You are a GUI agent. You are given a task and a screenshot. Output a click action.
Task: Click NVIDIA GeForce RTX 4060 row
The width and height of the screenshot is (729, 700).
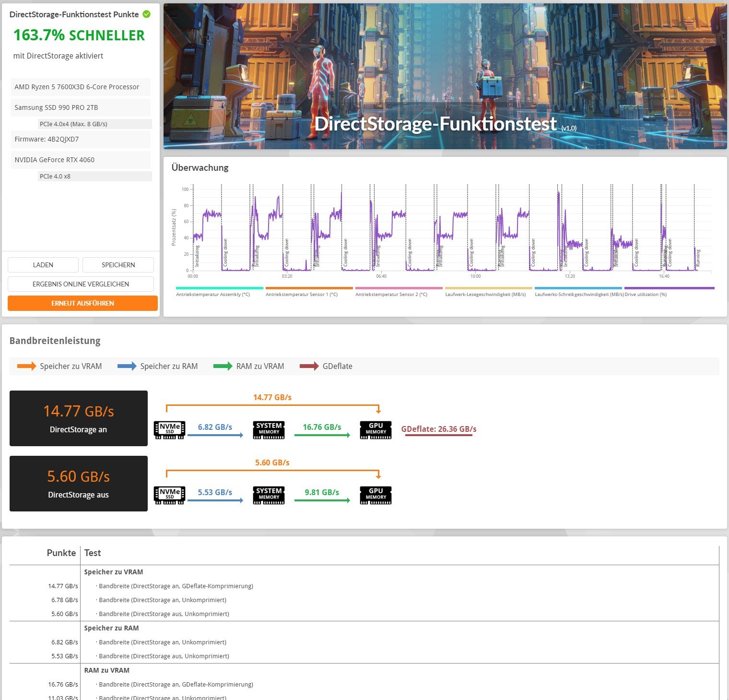coord(81,160)
